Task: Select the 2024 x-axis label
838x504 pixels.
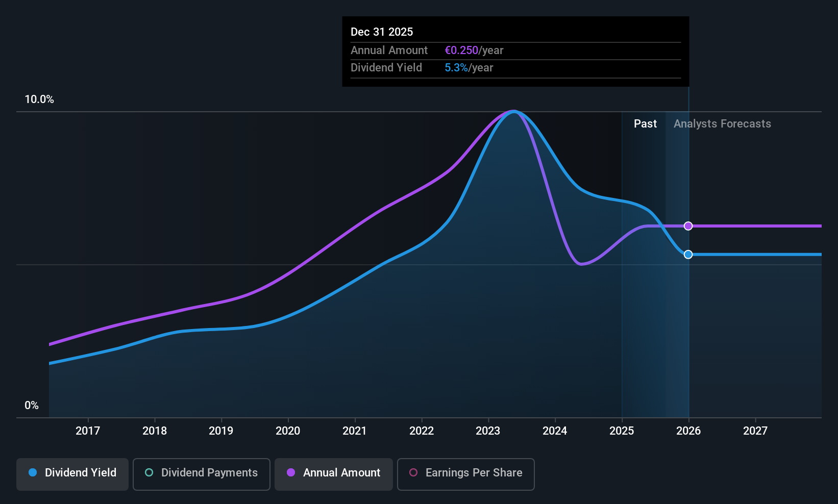Action: tap(555, 431)
